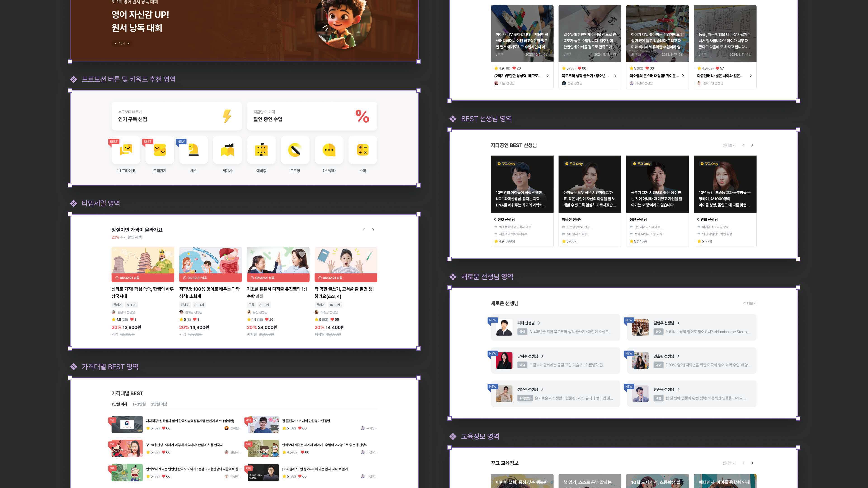This screenshot has width=868, height=488.
Task: Click the percent 할인 중인 수업 banner
Action: 312,116
